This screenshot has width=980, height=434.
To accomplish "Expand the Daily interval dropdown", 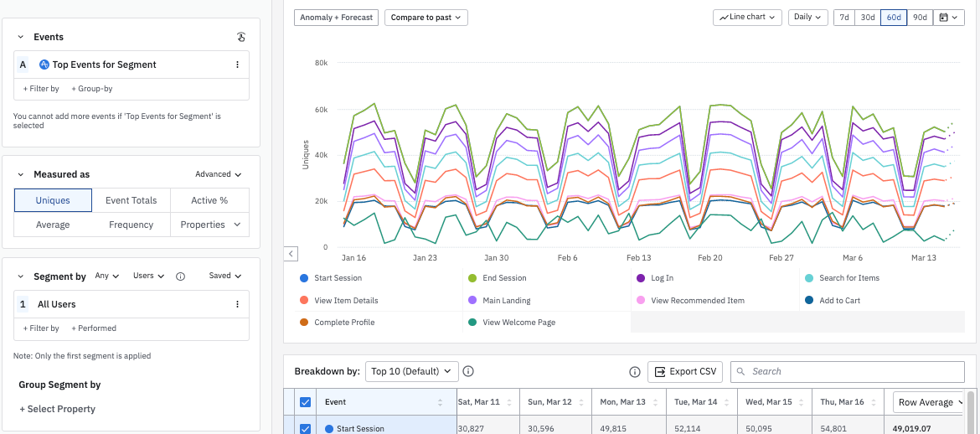I will click(807, 18).
